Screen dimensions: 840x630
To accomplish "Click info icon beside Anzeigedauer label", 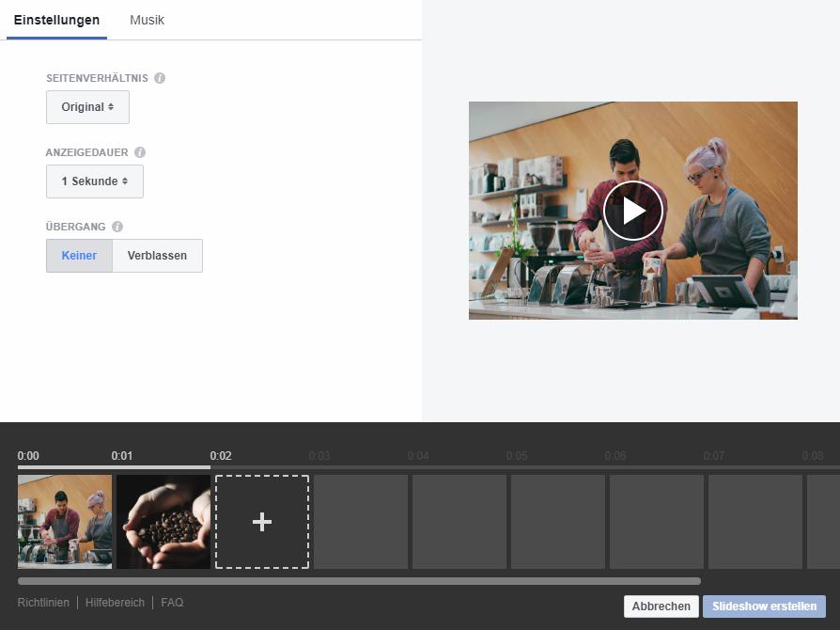I will pos(140,152).
